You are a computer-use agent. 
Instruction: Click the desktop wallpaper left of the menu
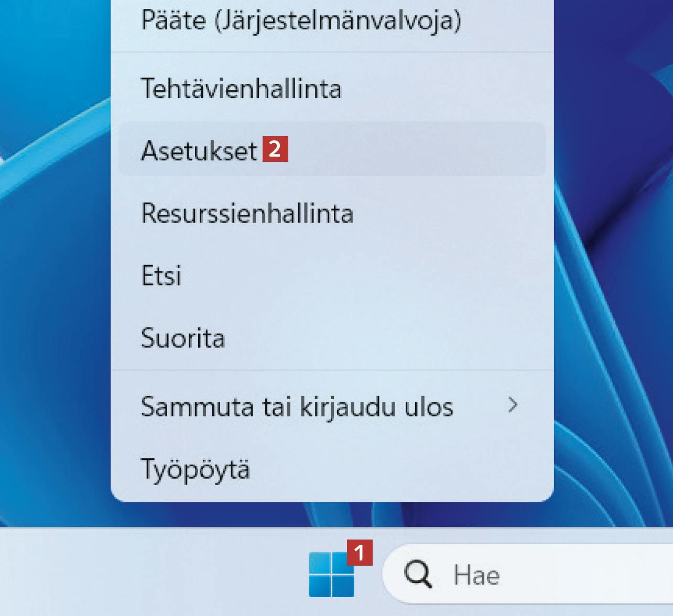[52, 314]
